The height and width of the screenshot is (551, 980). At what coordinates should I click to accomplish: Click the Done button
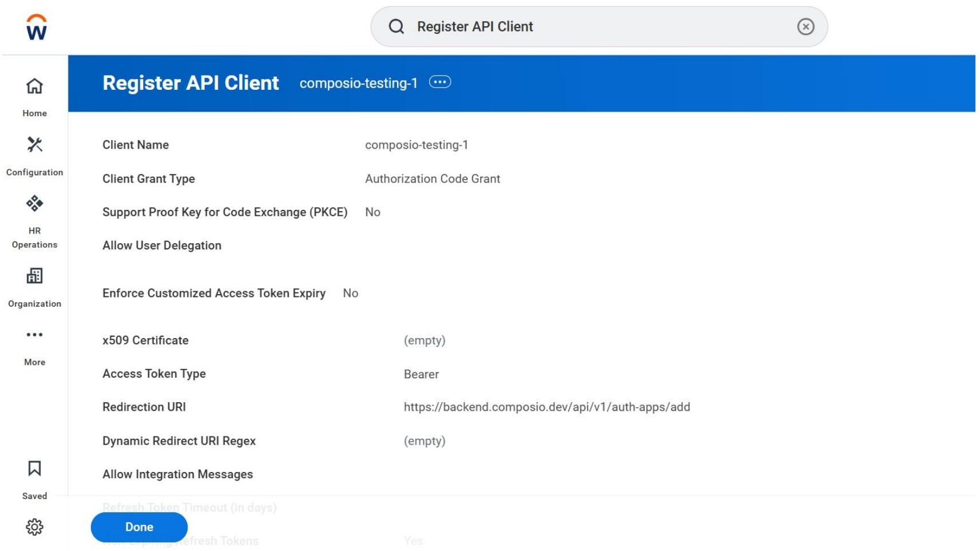pyautogui.click(x=139, y=527)
